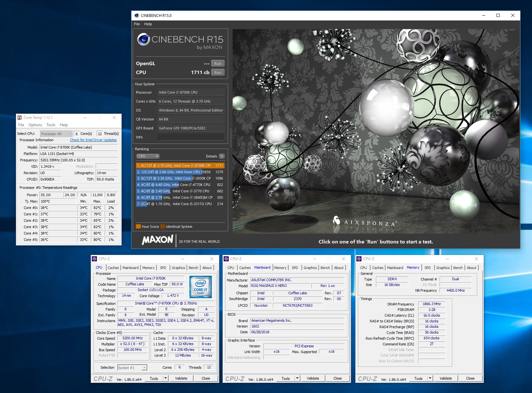Viewport: 532px width, 393px height.
Task: Click the 5202.55MHz frequency value in Core Temp
Action: [78, 160]
